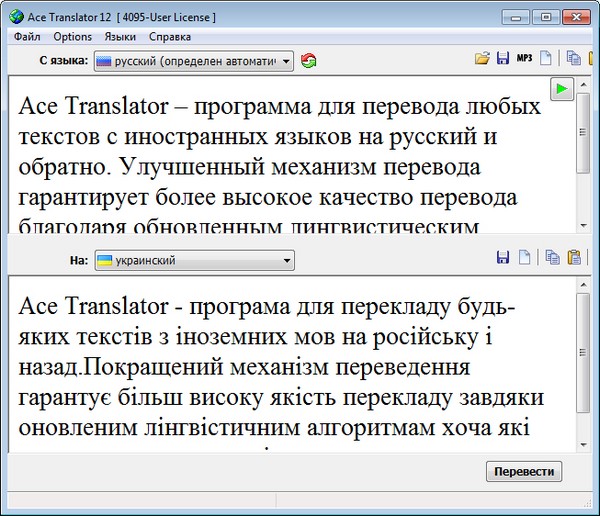Copy translated text using the lower copy icon
The width and height of the screenshot is (600, 516).
[552, 259]
